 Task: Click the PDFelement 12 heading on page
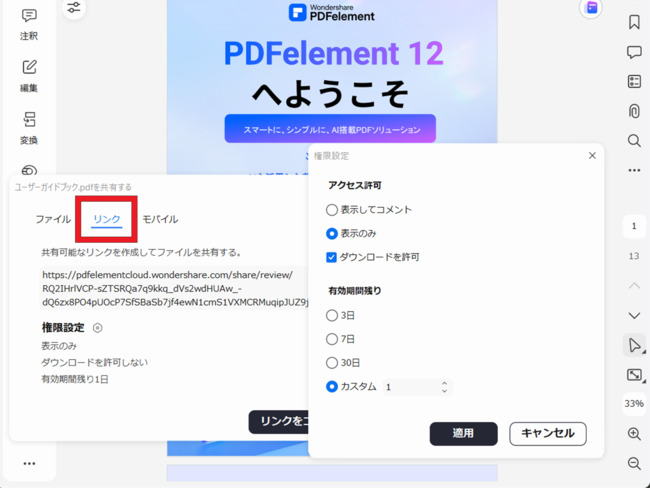(333, 53)
